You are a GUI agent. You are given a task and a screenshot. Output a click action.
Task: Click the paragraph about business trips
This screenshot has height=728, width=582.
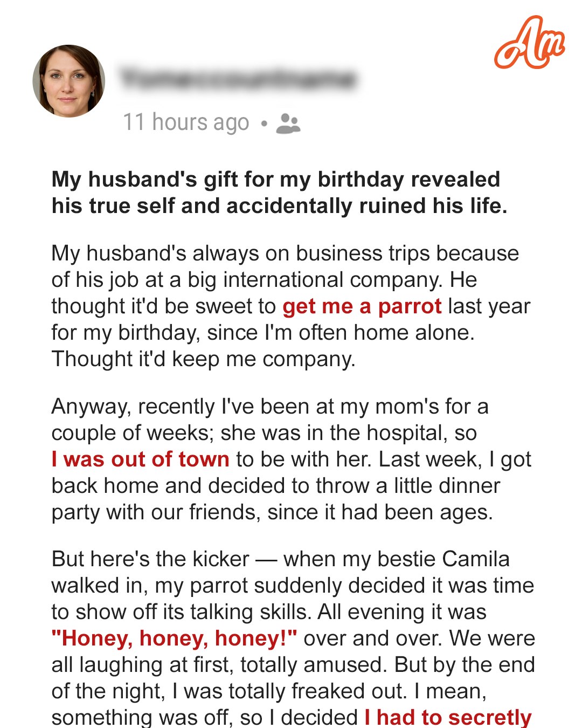tap(291, 306)
